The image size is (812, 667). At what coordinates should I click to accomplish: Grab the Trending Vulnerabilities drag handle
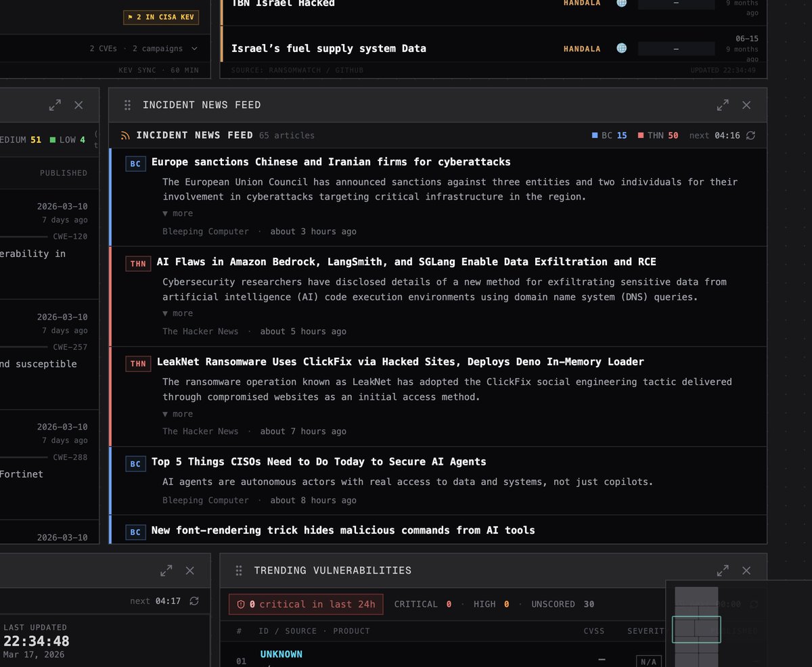239,570
